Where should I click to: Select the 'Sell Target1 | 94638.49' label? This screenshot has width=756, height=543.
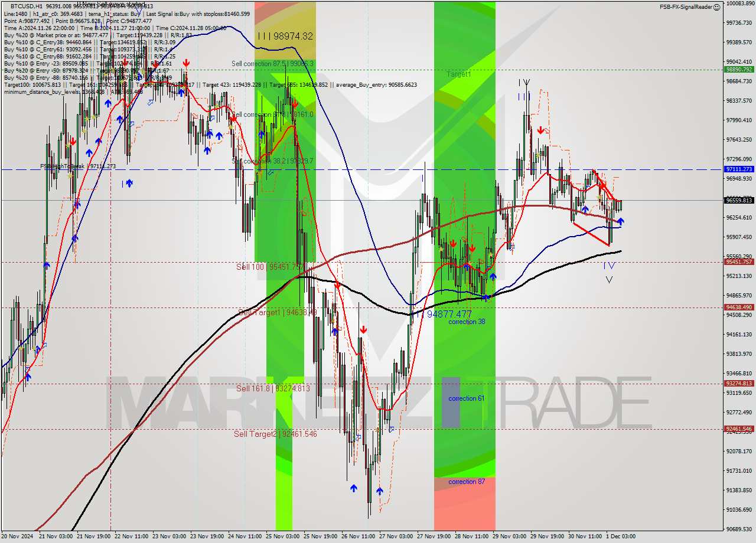(x=278, y=312)
